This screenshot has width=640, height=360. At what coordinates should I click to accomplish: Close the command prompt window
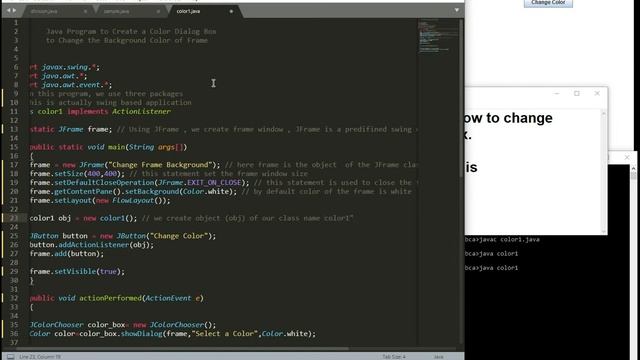pyautogui.click(x=627, y=157)
